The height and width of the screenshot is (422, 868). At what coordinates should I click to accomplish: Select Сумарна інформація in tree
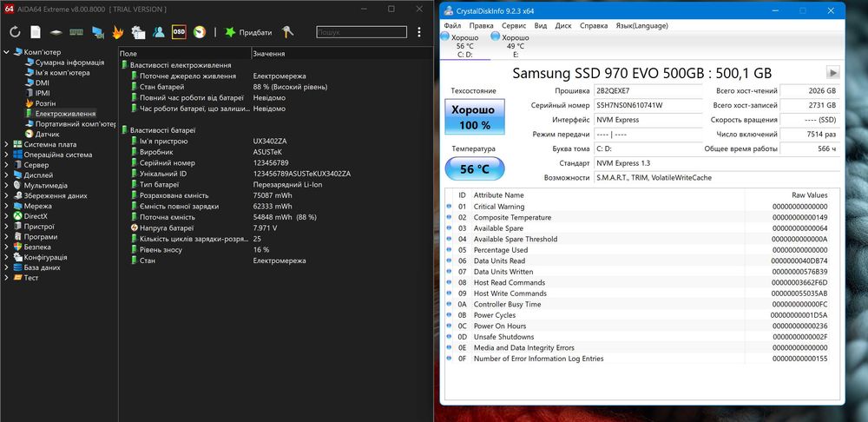tap(69, 63)
